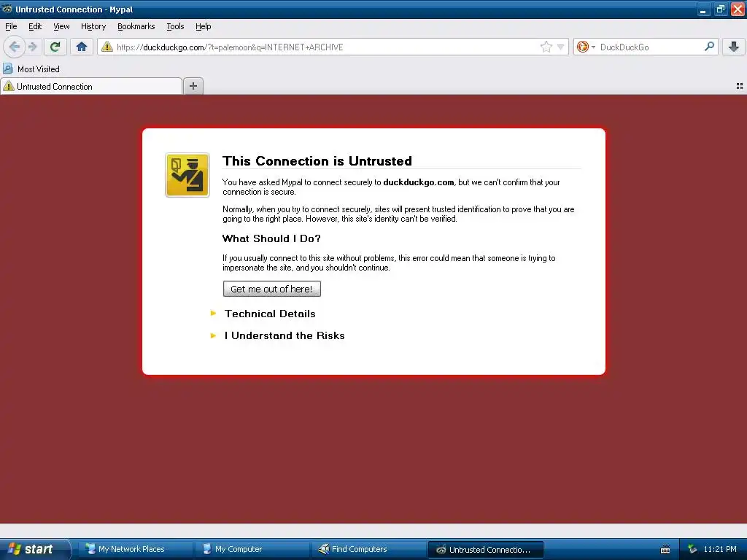Restore down the Mypal window
The width and height of the screenshot is (747, 560).
coord(720,9)
